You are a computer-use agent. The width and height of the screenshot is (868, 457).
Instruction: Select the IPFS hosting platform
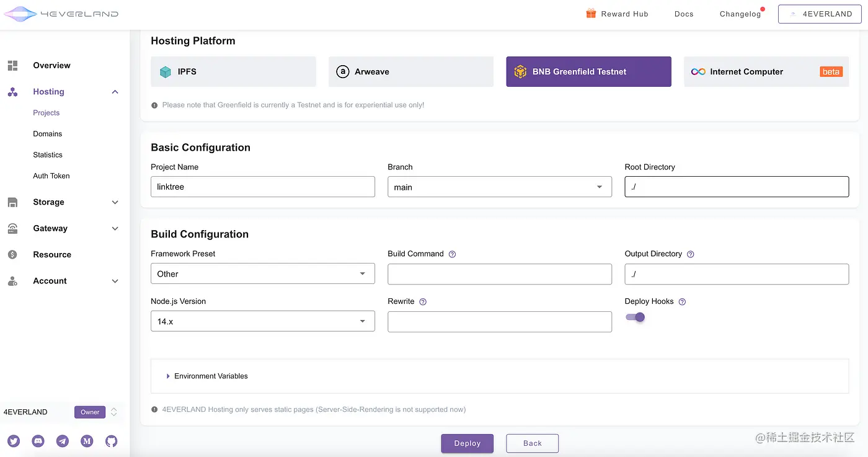[x=234, y=71]
